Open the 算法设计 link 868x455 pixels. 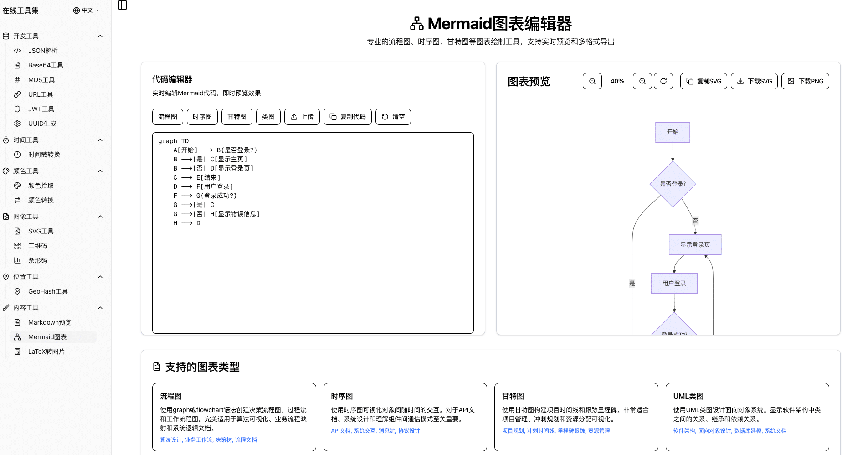tap(169, 439)
